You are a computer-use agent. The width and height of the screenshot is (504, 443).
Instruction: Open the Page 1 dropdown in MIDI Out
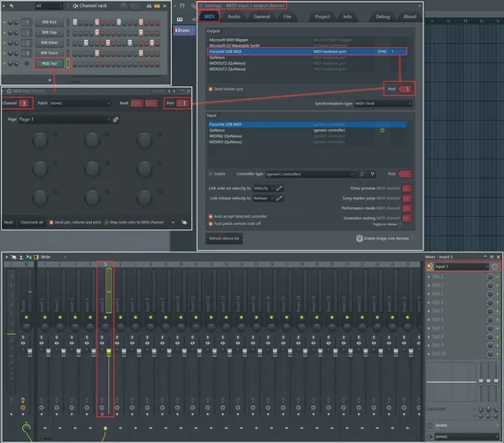[64, 120]
